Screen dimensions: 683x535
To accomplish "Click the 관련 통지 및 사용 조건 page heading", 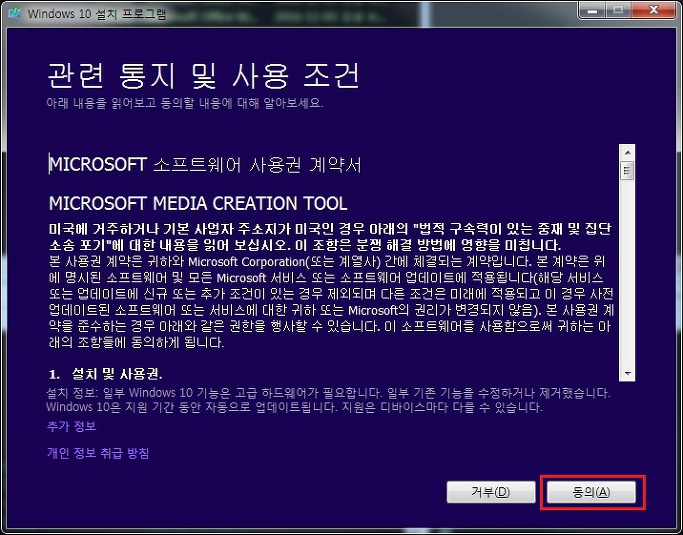I will [203, 75].
